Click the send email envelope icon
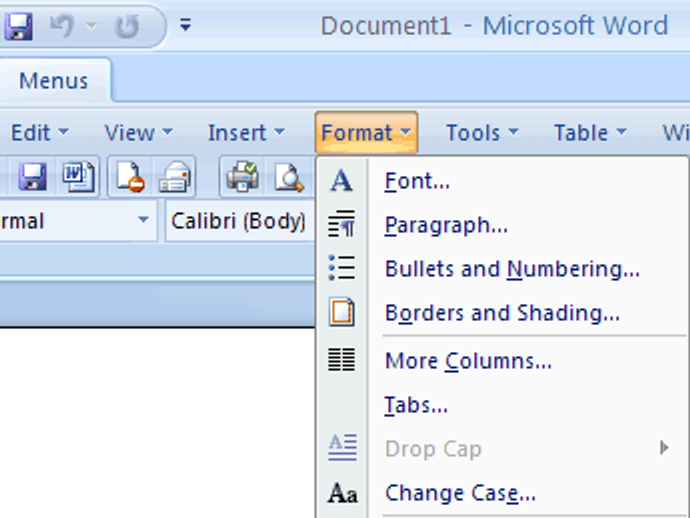This screenshot has height=518, width=690. [x=175, y=177]
